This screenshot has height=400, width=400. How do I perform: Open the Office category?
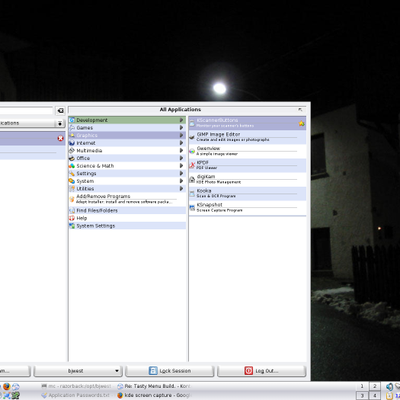pos(127,158)
